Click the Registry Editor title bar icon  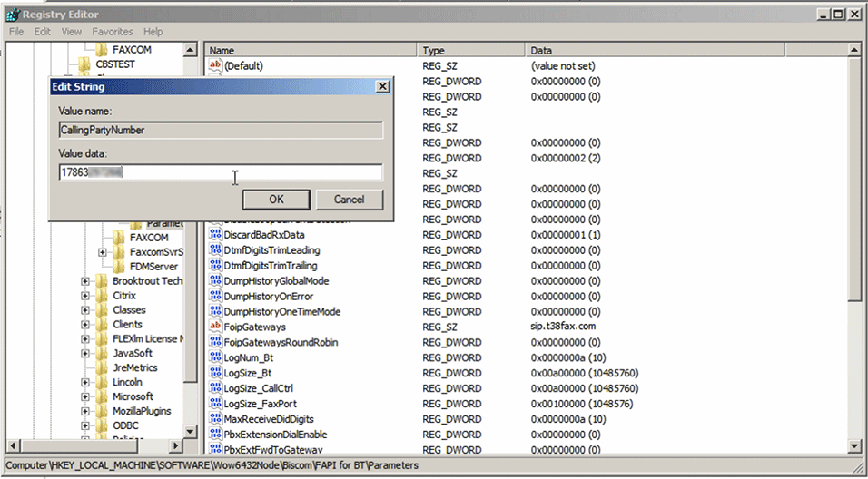coord(13,15)
